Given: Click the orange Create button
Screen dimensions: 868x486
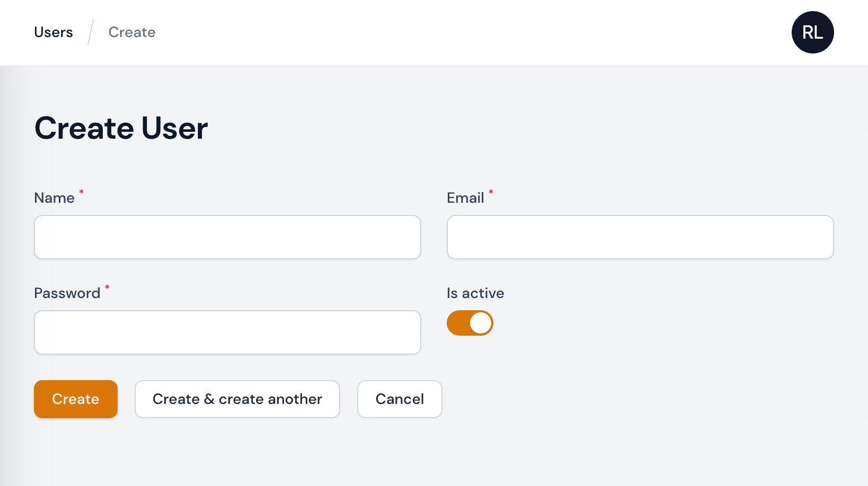Looking at the screenshot, I should (76, 399).
